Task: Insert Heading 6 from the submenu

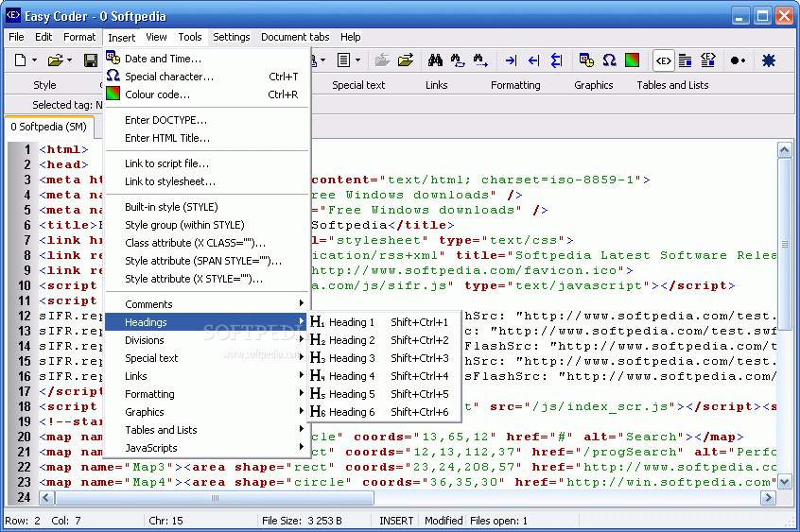Action: click(384, 412)
